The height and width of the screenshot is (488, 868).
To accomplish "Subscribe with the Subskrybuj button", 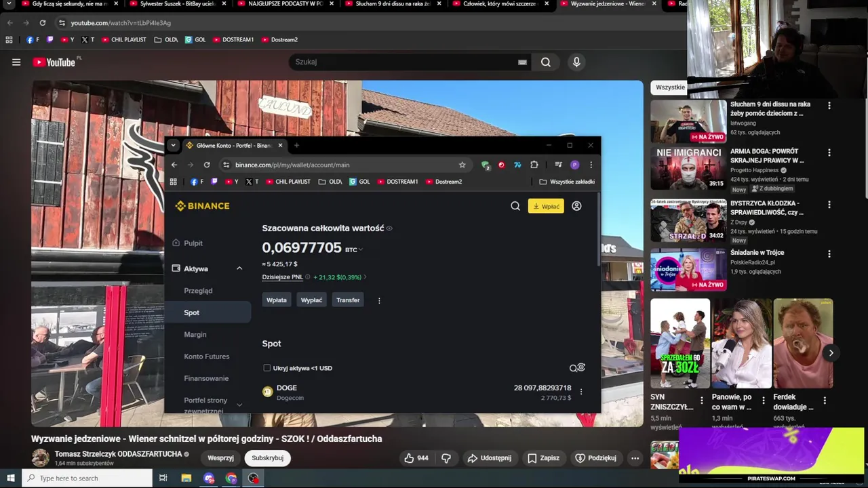I will tap(267, 458).
